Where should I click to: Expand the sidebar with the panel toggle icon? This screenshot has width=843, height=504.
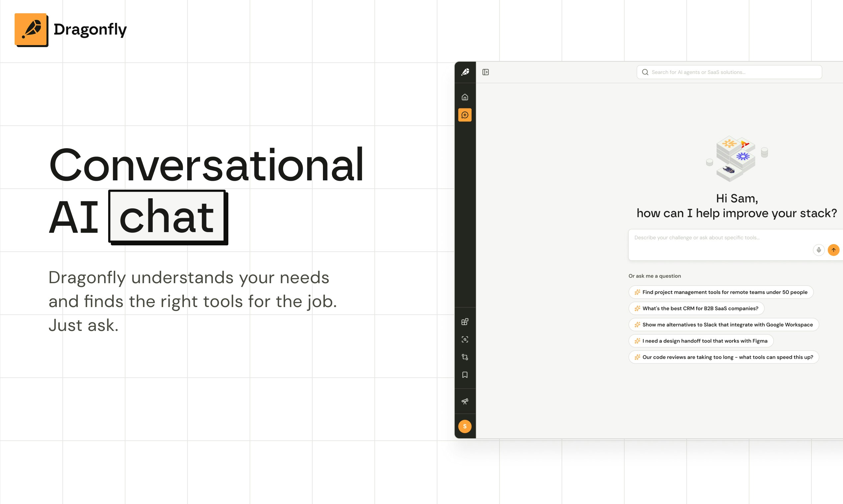point(486,72)
